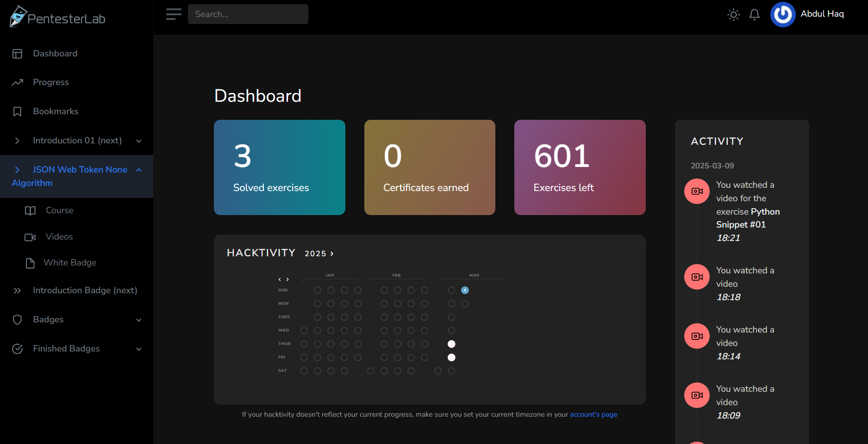Click the HACKTIVITY heading
Screen dimensions: 868x444
261,253
